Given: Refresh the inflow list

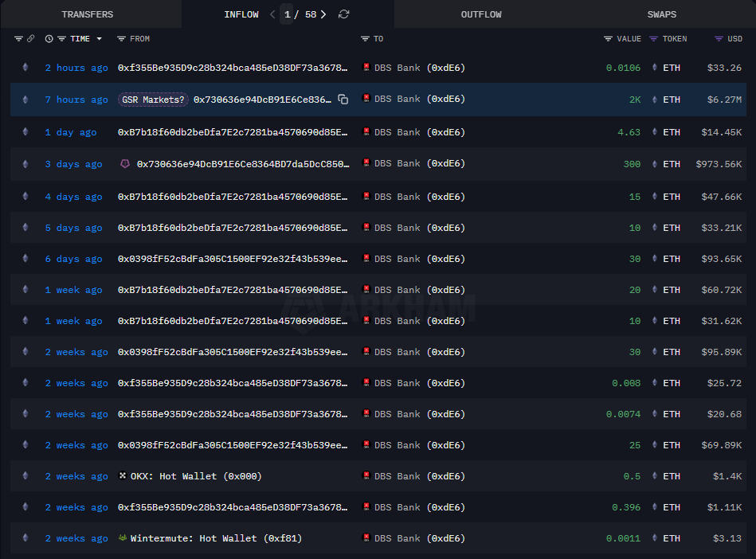Looking at the screenshot, I should pos(344,14).
